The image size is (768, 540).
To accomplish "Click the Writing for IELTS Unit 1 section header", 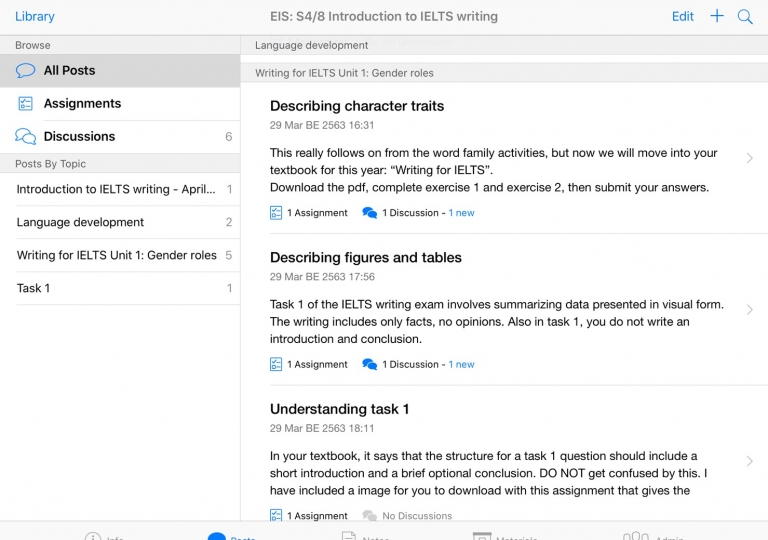I will (504, 73).
